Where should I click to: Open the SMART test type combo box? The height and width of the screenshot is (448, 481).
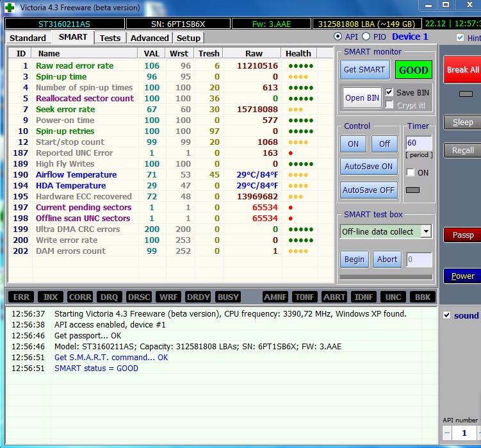(386, 231)
